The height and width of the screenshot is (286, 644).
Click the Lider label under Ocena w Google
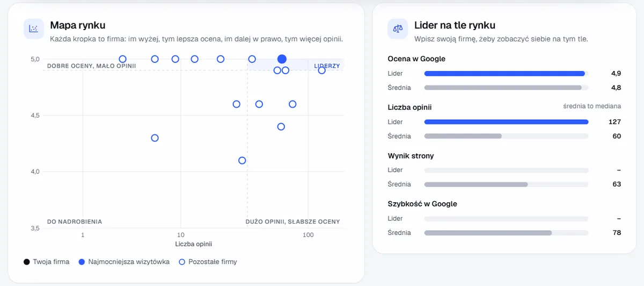coord(395,73)
